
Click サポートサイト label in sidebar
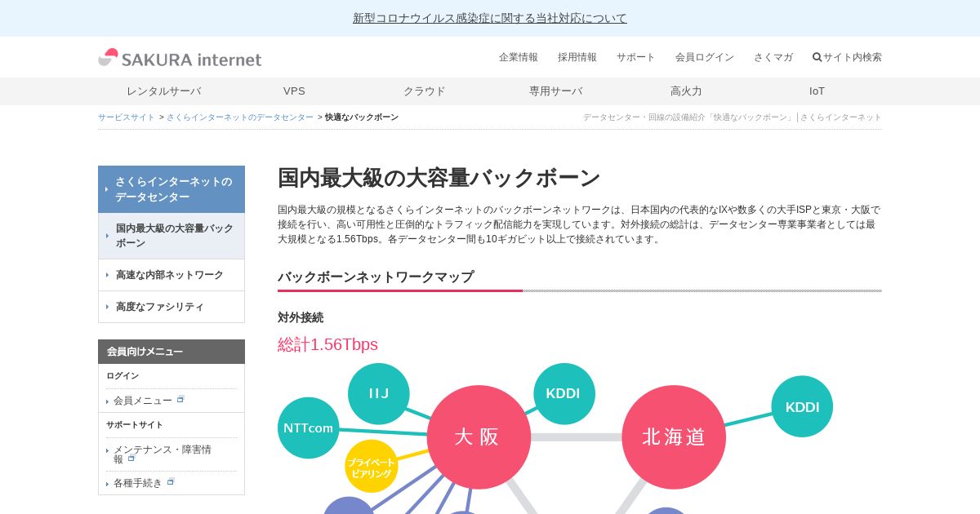pyautogui.click(x=135, y=425)
